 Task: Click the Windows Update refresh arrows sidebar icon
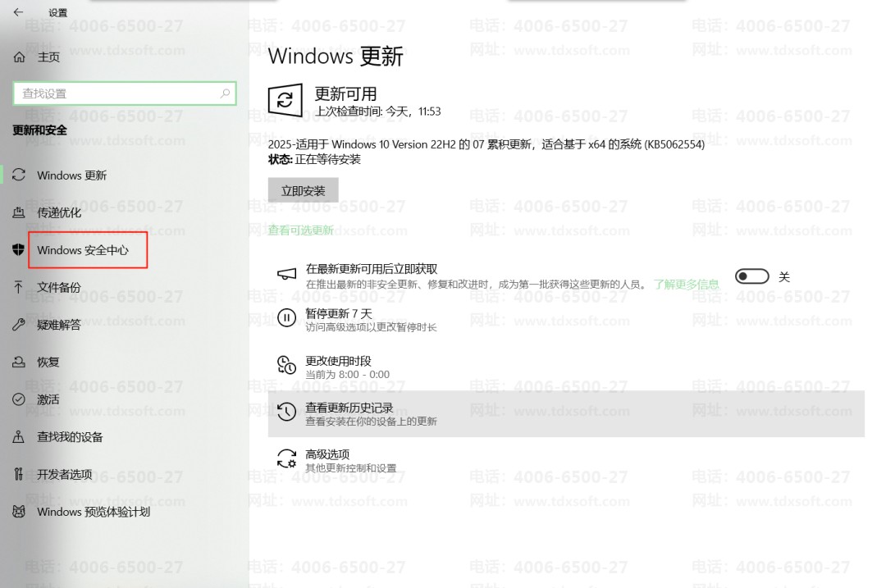coord(19,175)
